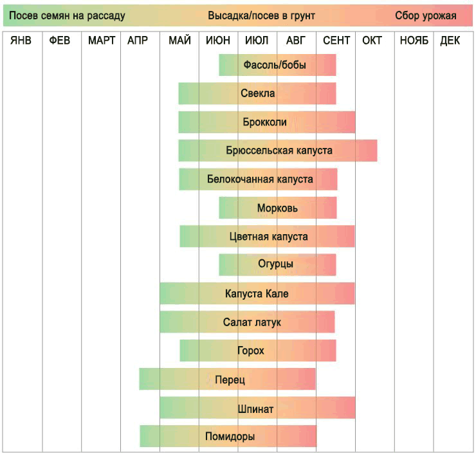
Task: Select the ОКТ month header
Action: click(x=372, y=41)
